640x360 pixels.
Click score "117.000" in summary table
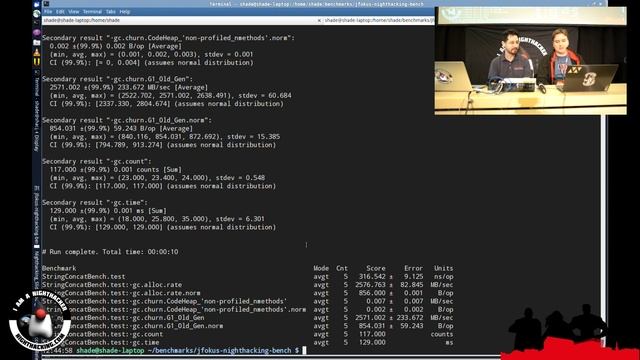pyautogui.click(x=372, y=334)
